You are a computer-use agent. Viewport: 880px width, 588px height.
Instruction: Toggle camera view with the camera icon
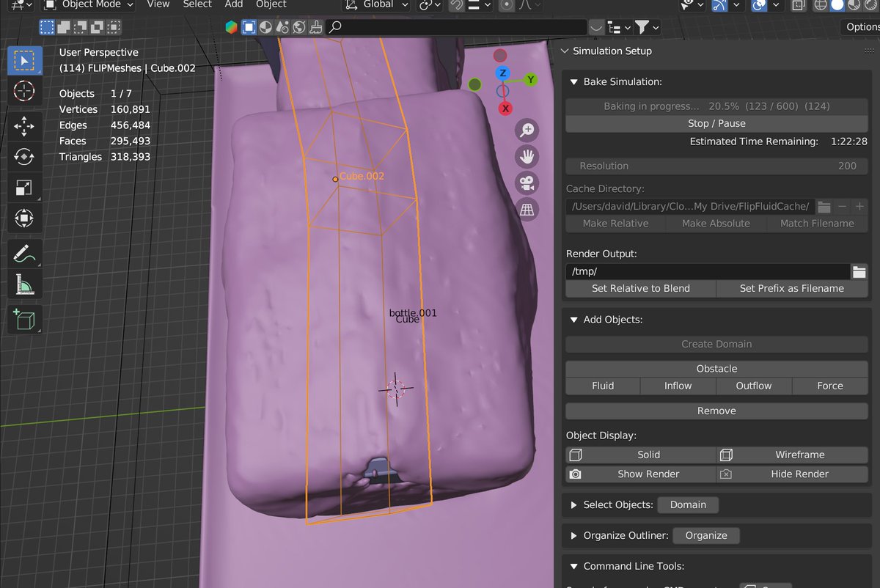[x=527, y=183]
